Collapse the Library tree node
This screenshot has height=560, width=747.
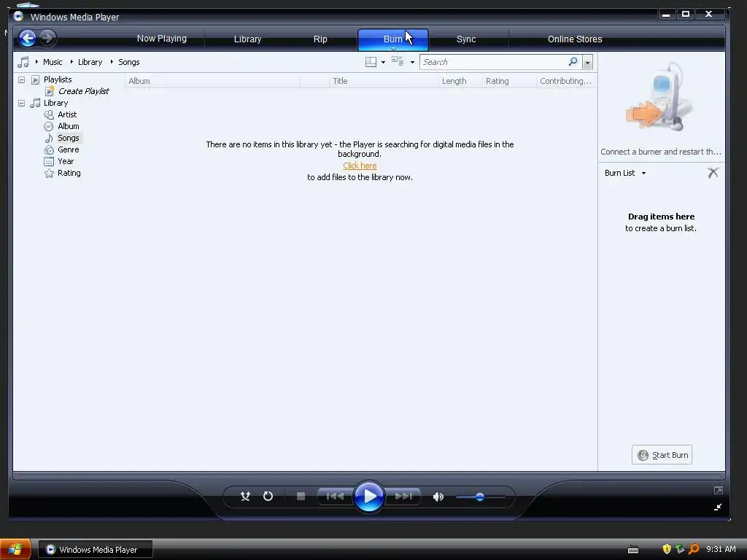[x=21, y=103]
